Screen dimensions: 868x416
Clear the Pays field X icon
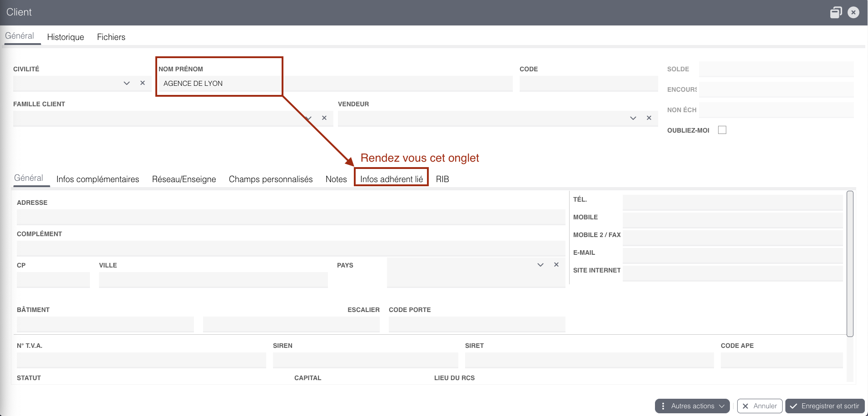(x=556, y=264)
